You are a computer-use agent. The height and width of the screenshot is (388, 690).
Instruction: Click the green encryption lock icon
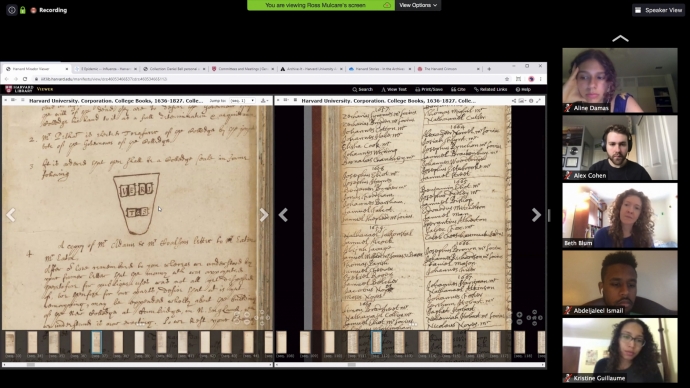click(x=22, y=10)
